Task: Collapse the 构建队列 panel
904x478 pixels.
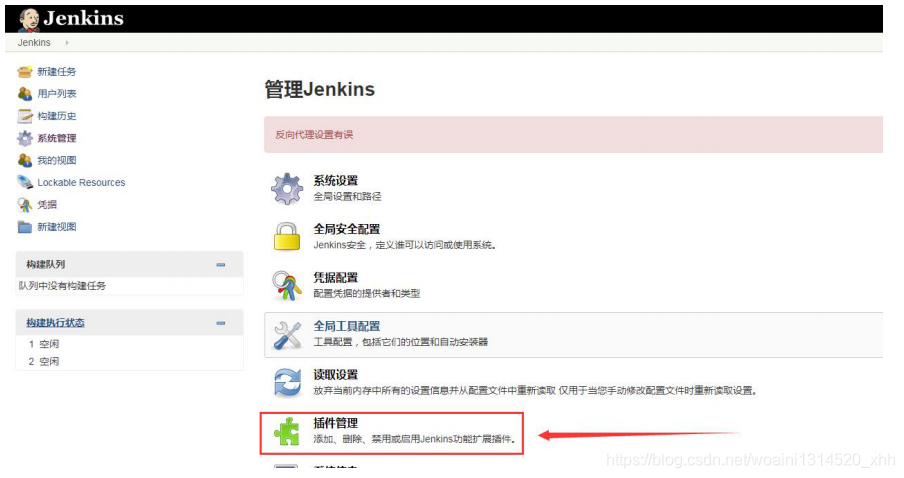Action: pos(221,265)
